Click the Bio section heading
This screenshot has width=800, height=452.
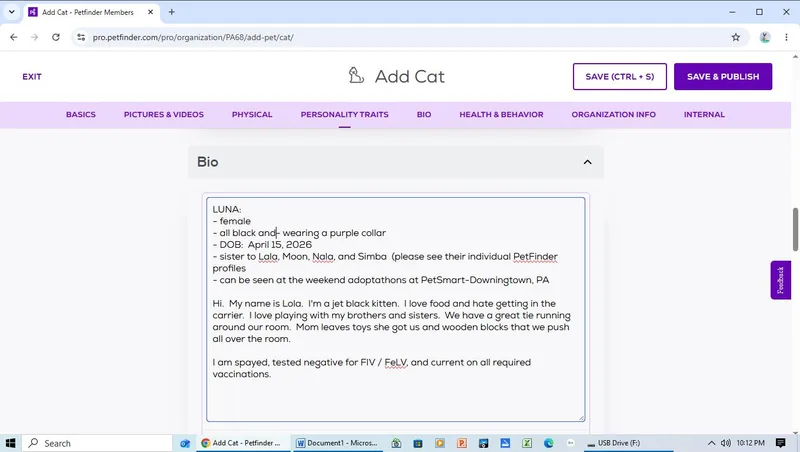[x=208, y=162]
